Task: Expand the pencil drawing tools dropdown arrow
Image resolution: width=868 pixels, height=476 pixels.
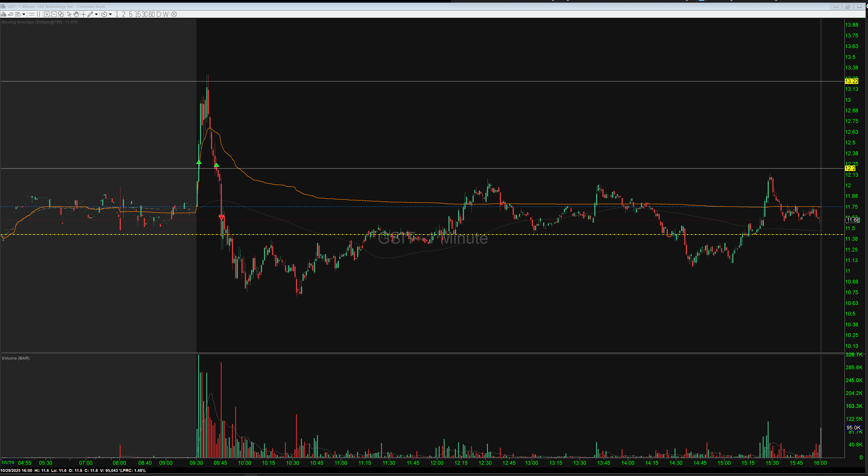Action: pos(96,14)
